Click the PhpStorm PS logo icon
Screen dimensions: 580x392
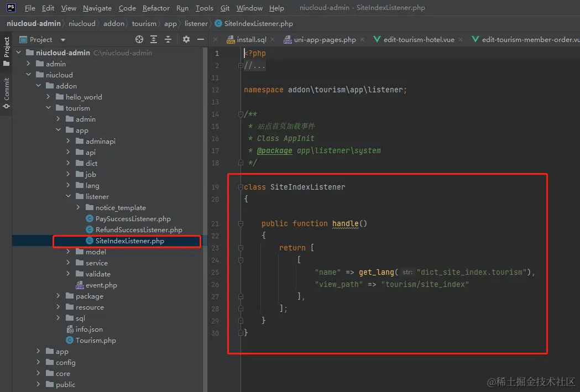click(11, 7)
